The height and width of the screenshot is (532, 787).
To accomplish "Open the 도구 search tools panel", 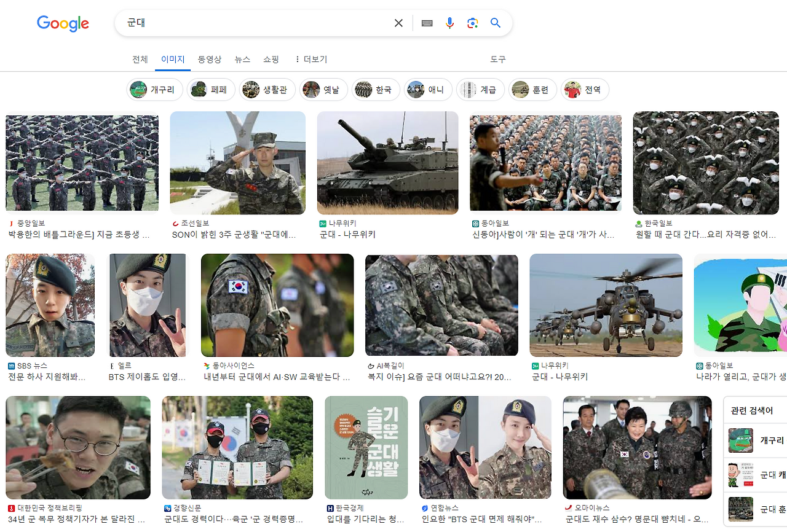I will click(x=498, y=59).
